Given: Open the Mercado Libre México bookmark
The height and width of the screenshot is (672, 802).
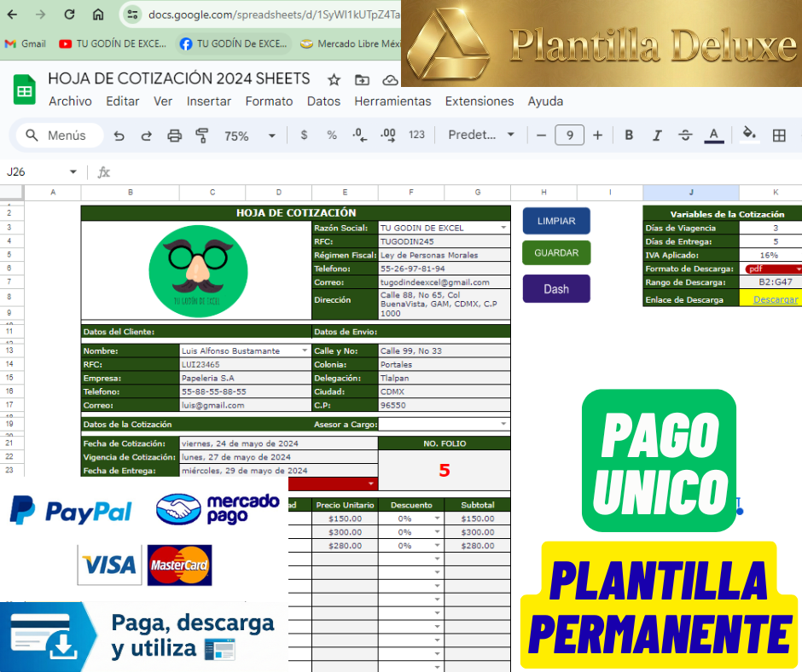Looking at the screenshot, I should point(351,44).
